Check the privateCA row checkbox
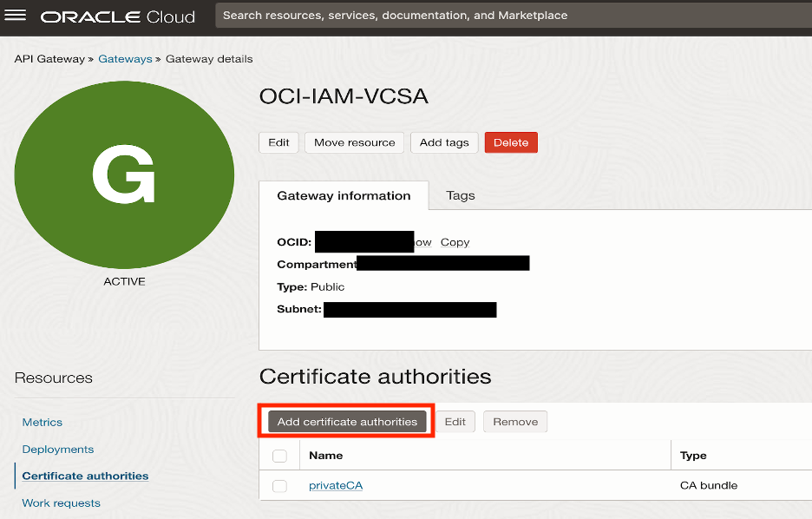 [x=279, y=486]
